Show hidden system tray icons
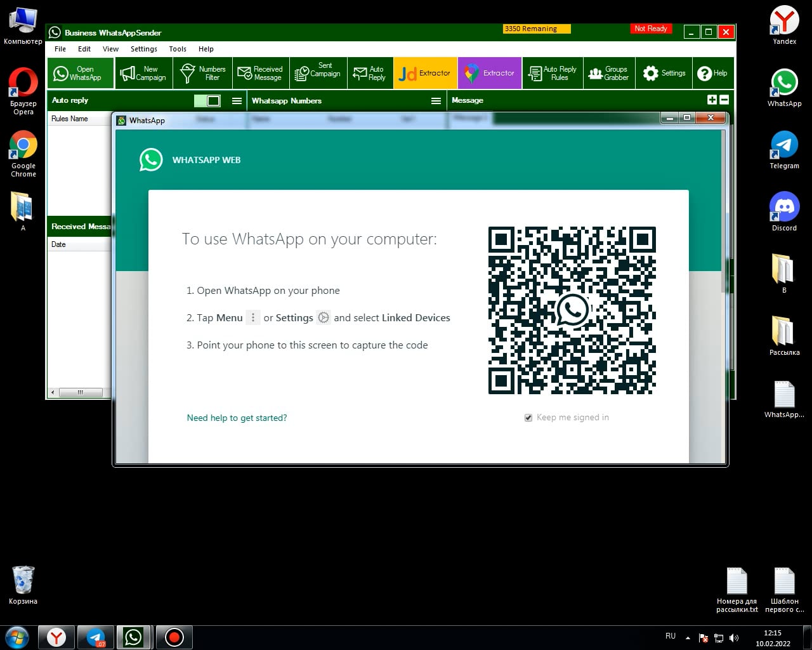812x650 pixels. coord(688,638)
